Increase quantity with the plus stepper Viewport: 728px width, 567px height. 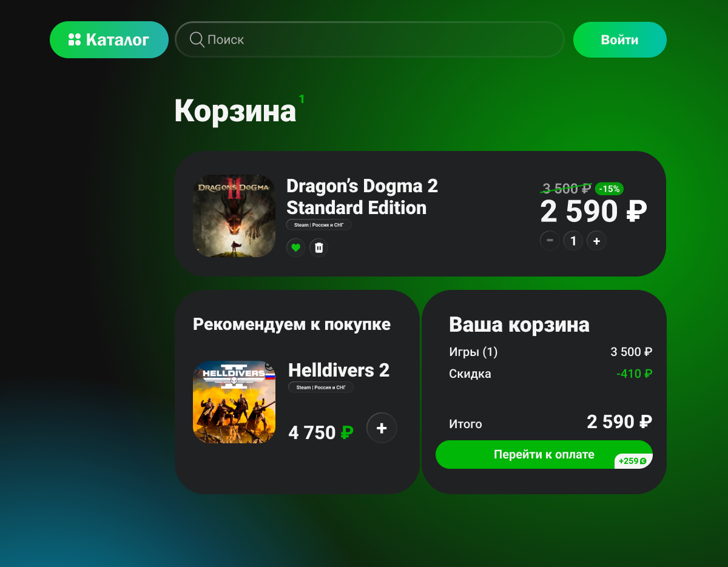pos(596,241)
